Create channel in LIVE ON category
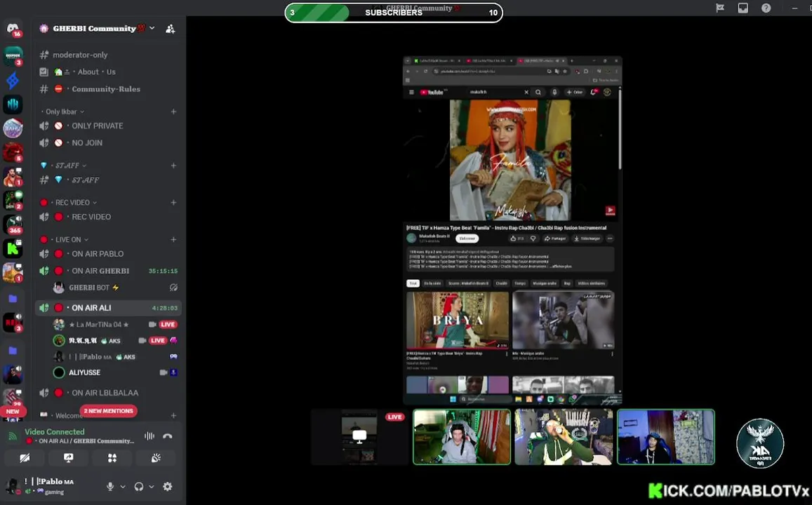Image resolution: width=812 pixels, height=505 pixels. click(173, 240)
